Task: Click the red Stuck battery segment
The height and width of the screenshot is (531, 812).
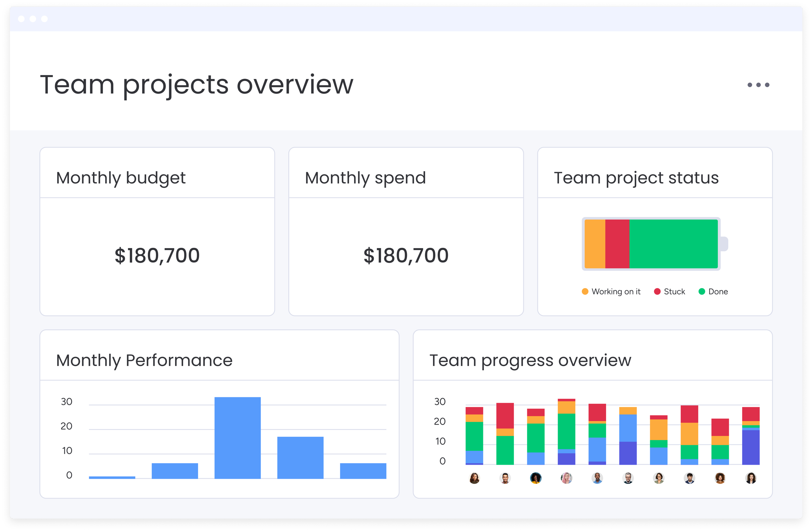Action: (x=617, y=244)
